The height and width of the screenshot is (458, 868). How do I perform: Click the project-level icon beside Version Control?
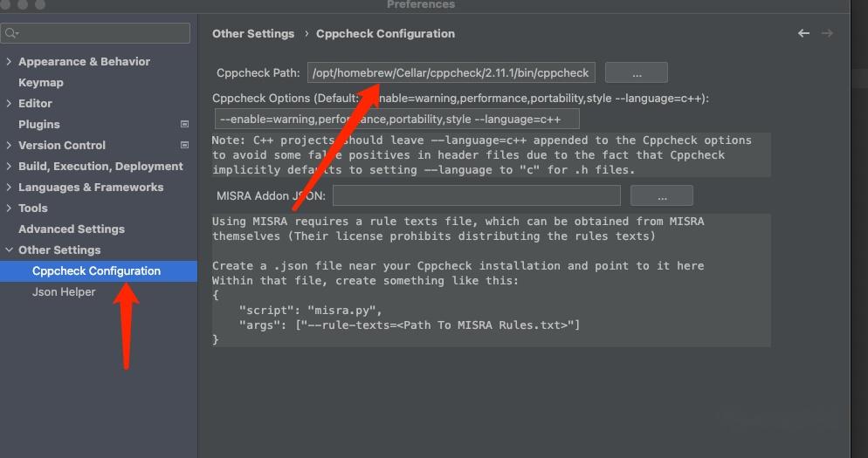coord(184,146)
